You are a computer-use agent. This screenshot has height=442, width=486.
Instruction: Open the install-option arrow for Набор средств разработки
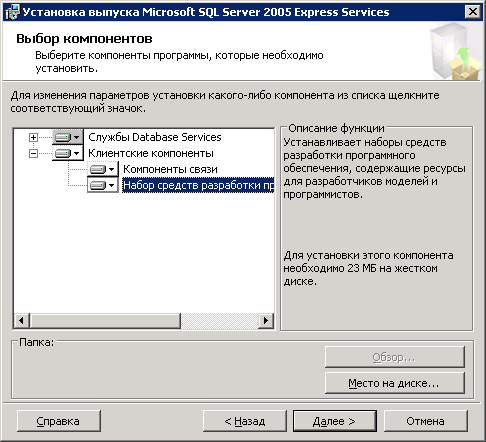pyautogui.click(x=112, y=185)
